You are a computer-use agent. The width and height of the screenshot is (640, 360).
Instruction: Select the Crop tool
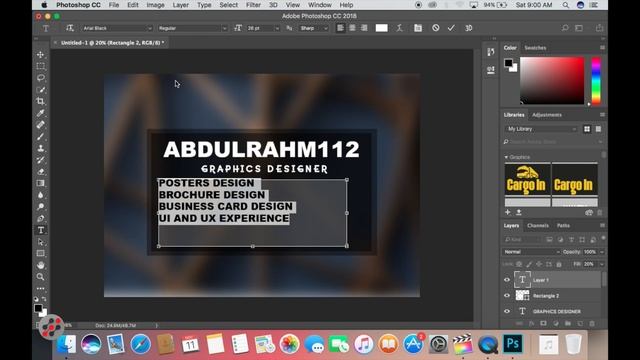[40, 101]
